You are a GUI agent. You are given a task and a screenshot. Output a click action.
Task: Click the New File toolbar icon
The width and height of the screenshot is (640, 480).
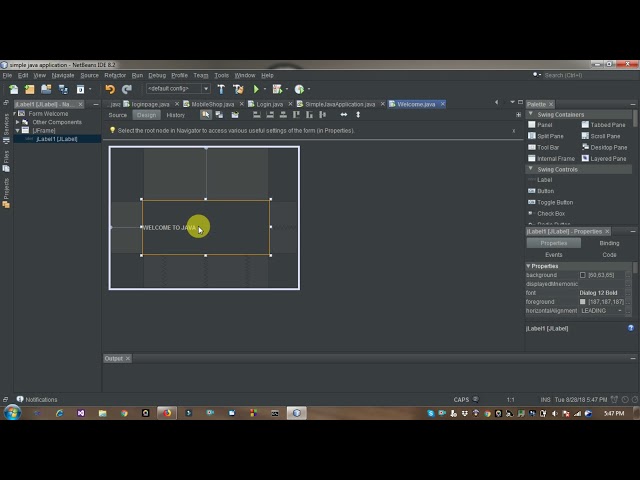tap(13, 89)
